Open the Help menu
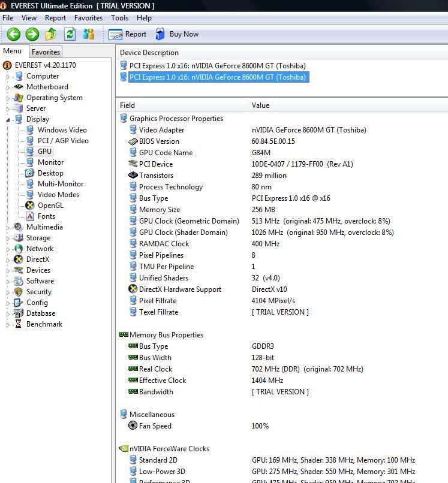Screen dimensions: 448x483 pos(144,18)
